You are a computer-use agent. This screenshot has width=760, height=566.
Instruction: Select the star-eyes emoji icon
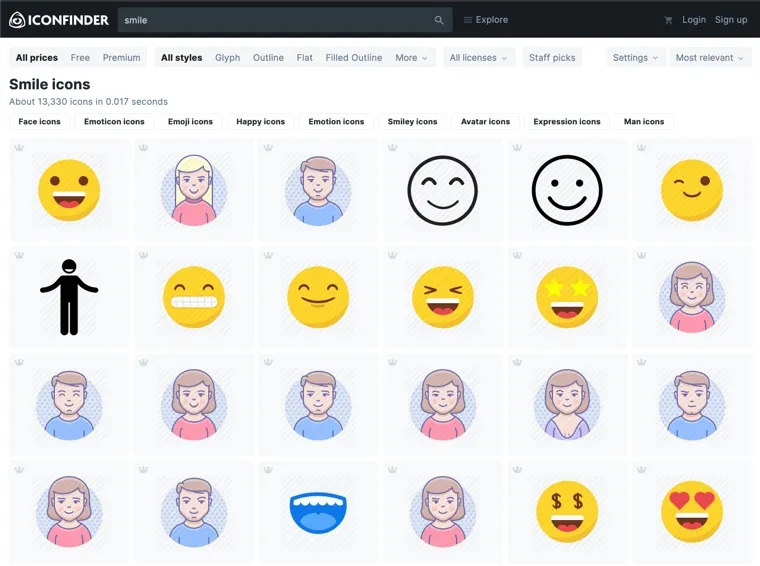click(567, 297)
